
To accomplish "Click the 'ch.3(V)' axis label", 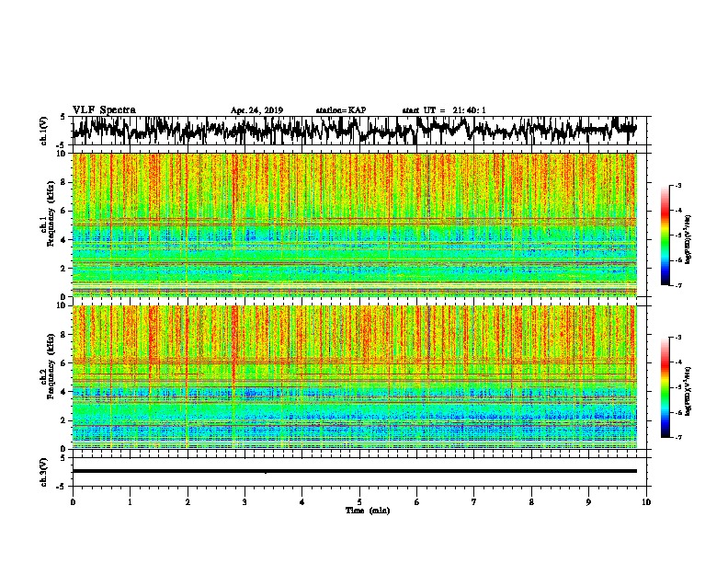I will [44, 472].
